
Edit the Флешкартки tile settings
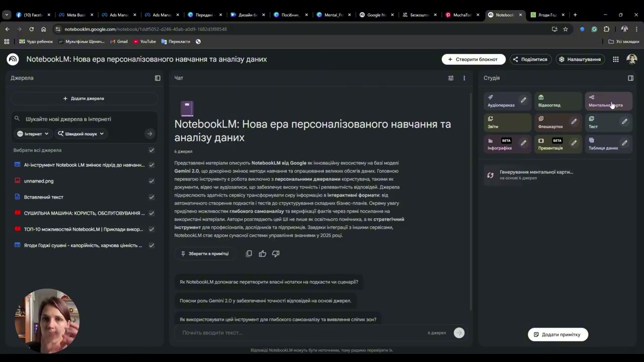coord(574,121)
